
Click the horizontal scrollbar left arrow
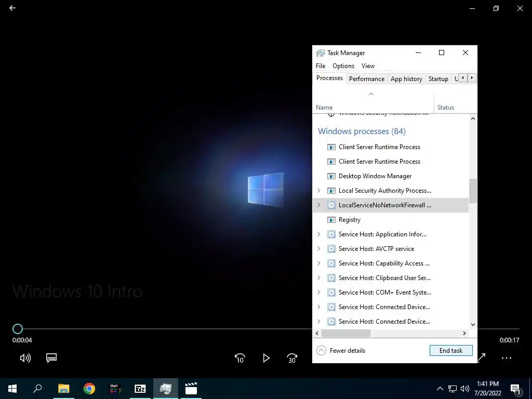tap(317, 334)
